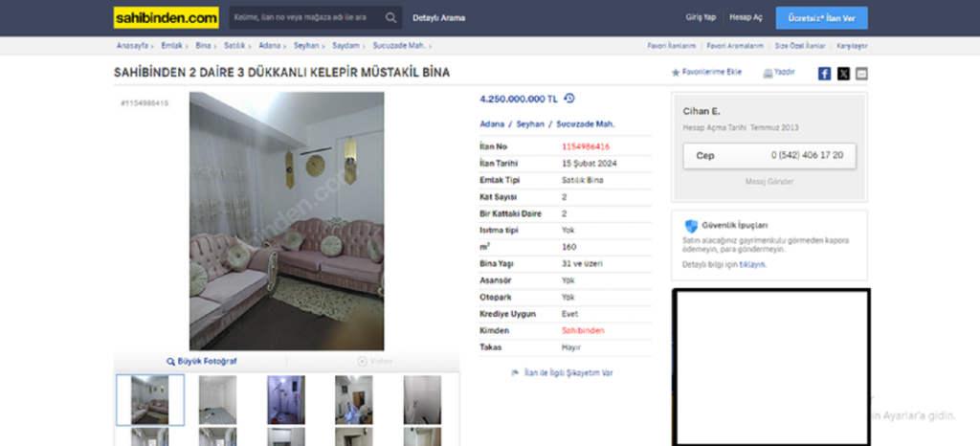Open price history clock icon
Image resolution: width=980 pixels, height=446 pixels.
pyautogui.click(x=568, y=98)
